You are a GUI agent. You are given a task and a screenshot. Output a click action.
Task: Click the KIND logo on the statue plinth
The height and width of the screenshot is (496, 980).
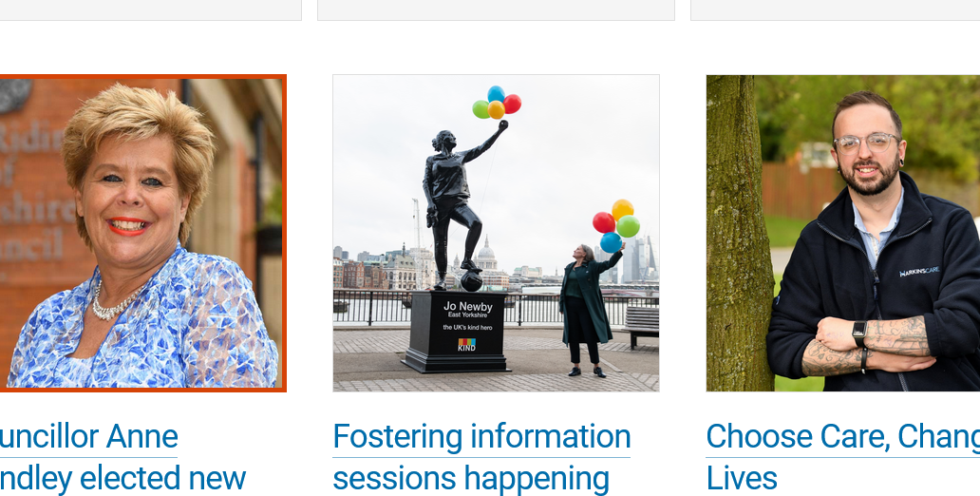point(467,345)
